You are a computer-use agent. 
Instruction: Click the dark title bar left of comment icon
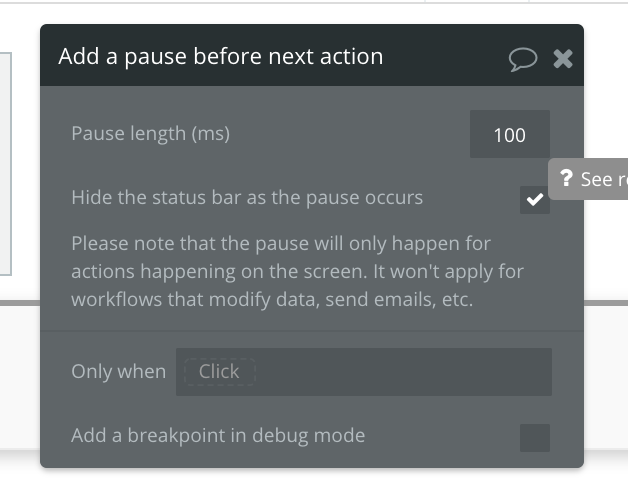pos(450,56)
